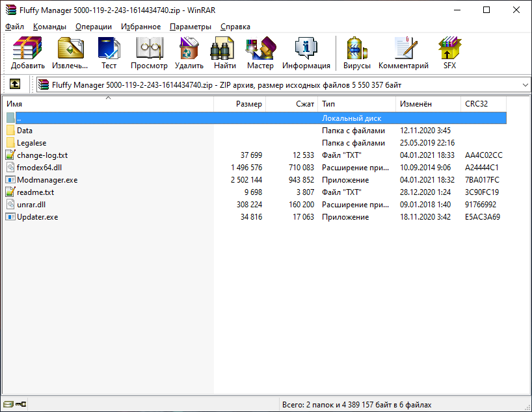Open the Команды menu

point(49,27)
